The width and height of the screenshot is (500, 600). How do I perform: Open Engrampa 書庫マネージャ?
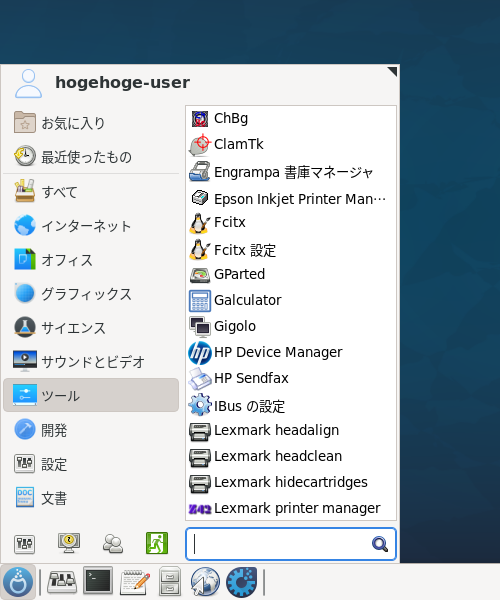(291, 172)
